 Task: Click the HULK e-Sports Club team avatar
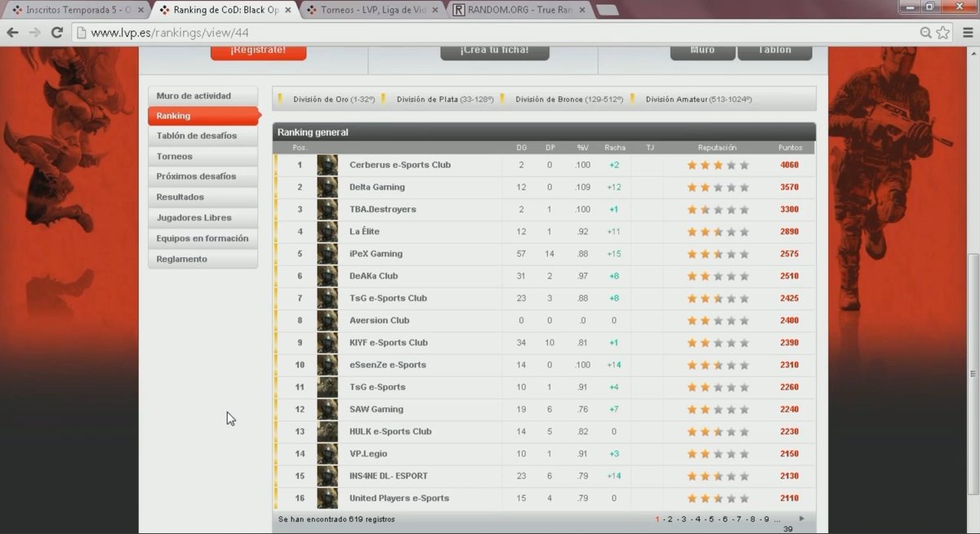click(327, 431)
